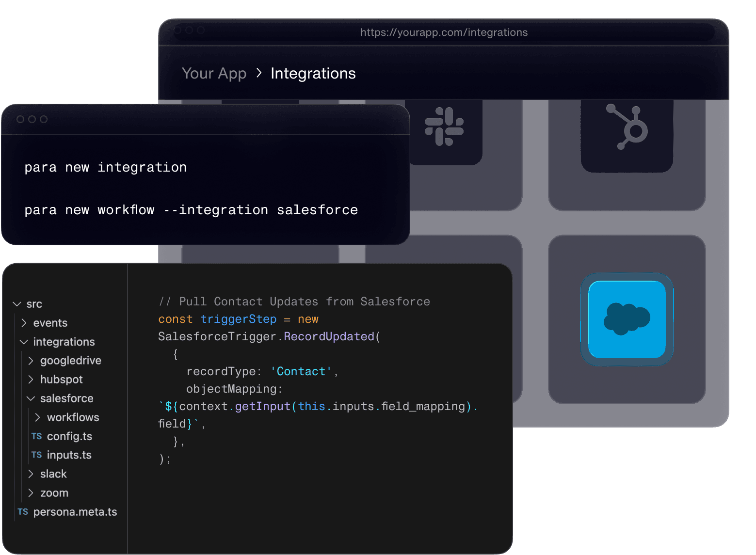Screen dimensions: 756x555
Task: Expand the events folder
Action: 24,323
